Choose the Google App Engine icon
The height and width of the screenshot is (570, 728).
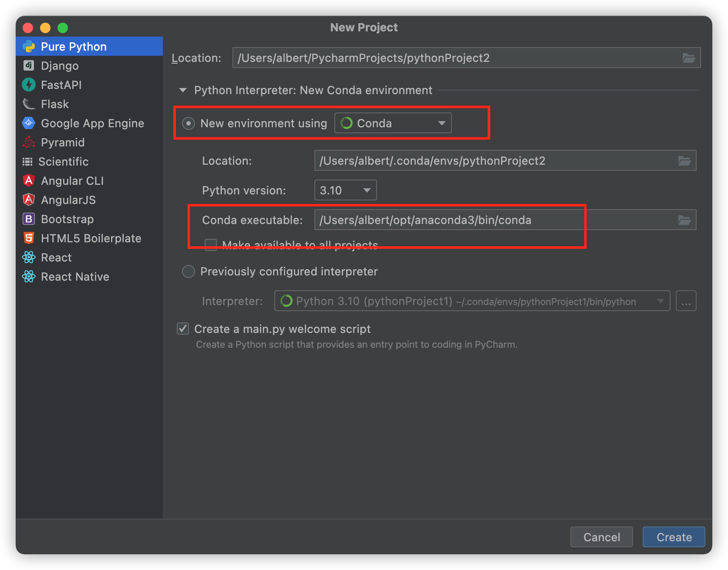click(29, 123)
